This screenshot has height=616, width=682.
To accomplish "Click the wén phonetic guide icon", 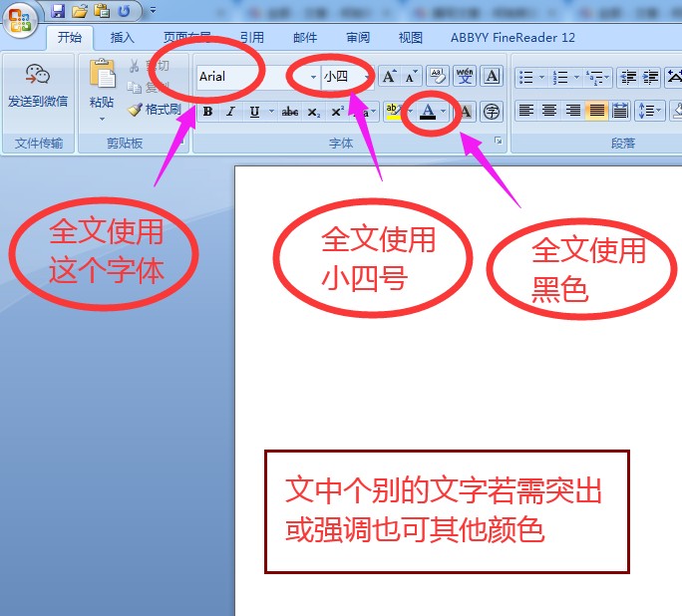I will pyautogui.click(x=465, y=77).
